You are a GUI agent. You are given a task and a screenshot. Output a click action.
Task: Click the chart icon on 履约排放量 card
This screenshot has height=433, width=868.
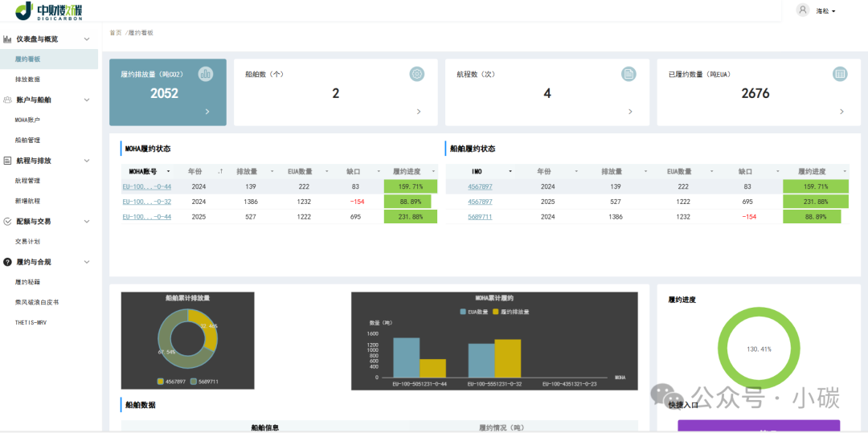pyautogui.click(x=206, y=74)
